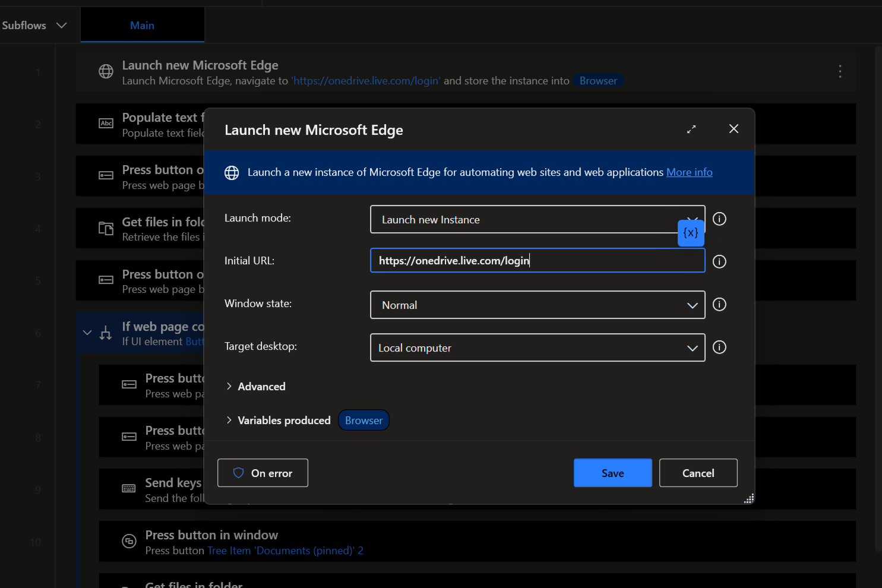Click into the Initial URL input field
882x588 pixels.
(538, 261)
